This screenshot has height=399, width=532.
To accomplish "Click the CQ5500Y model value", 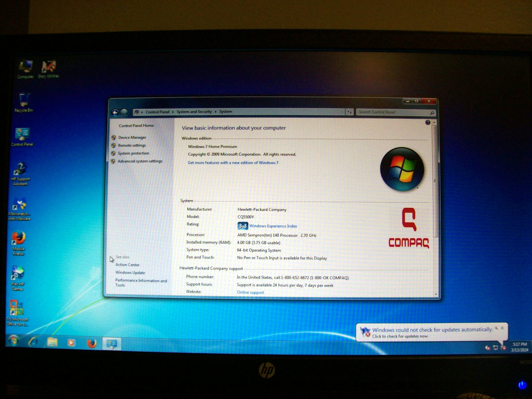I will pos(246,217).
